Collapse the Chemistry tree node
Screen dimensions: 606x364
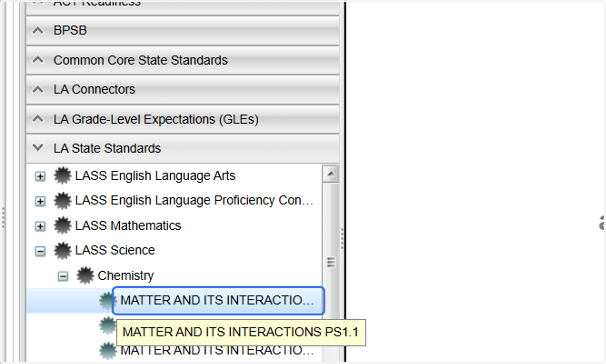[x=63, y=276]
